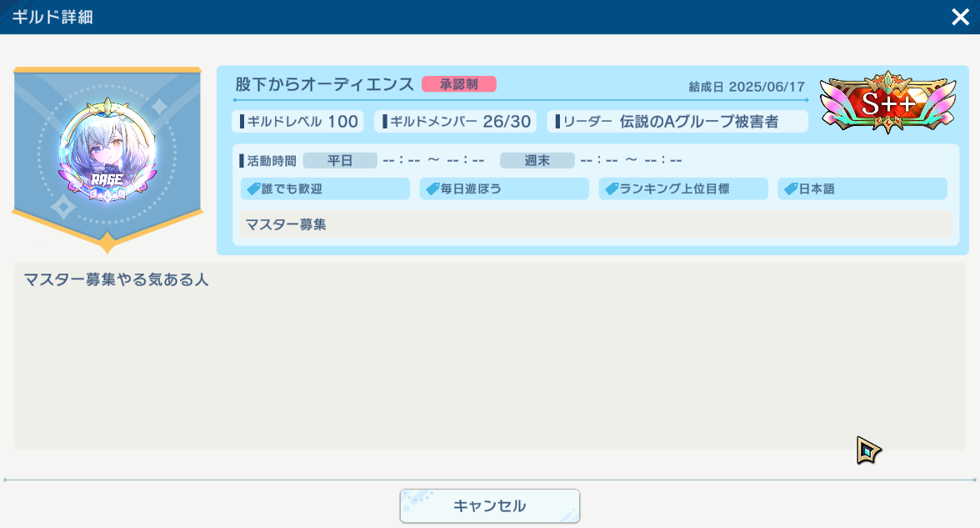This screenshot has height=528, width=980.
Task: Click the マスター募集 short comment field
Action: (595, 224)
